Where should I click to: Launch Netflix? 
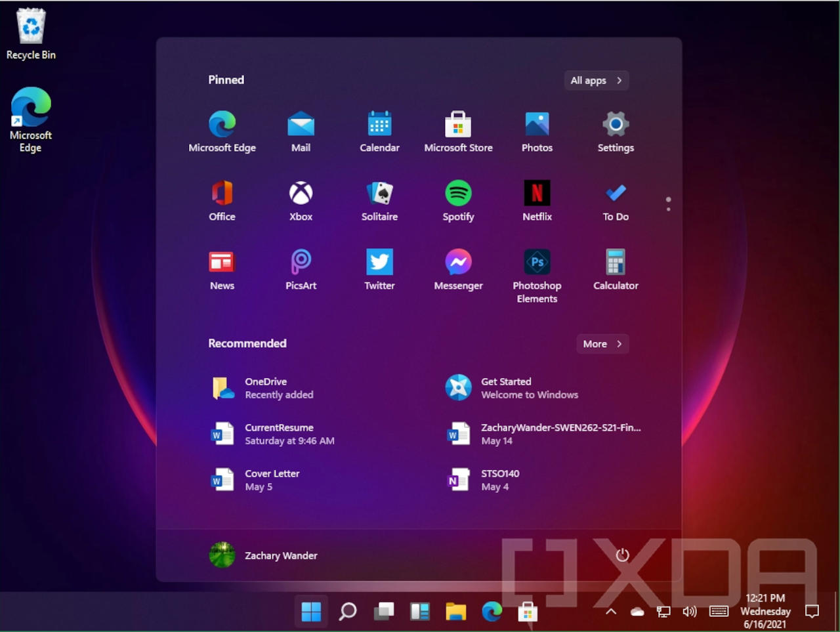[x=537, y=201]
